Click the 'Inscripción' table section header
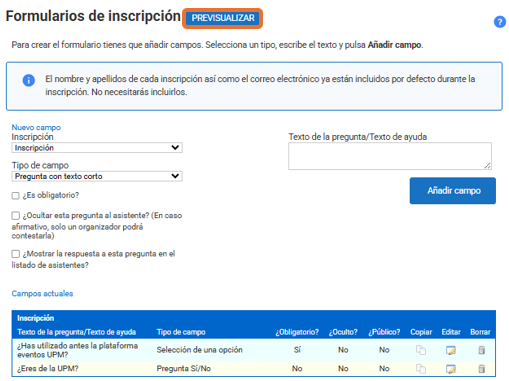 tap(36, 318)
